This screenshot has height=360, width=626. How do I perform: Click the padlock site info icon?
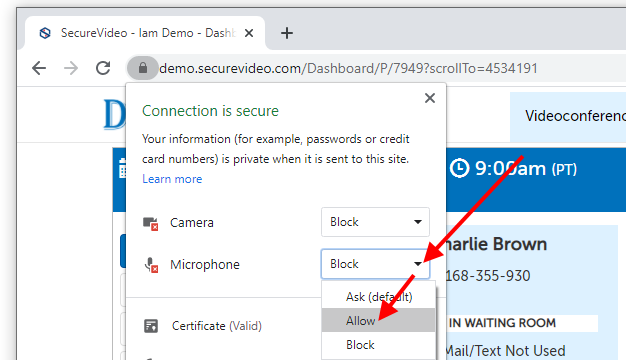click(143, 68)
